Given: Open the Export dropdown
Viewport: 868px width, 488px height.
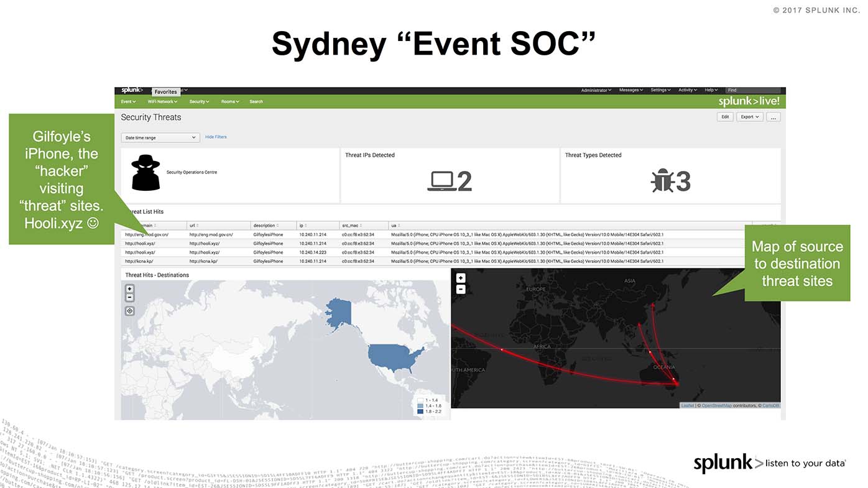Looking at the screenshot, I should pyautogui.click(x=750, y=117).
